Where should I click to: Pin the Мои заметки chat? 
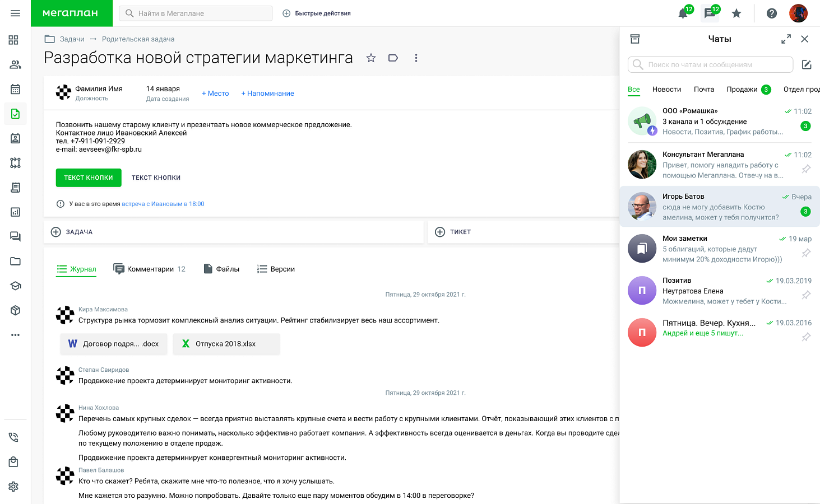[806, 253]
